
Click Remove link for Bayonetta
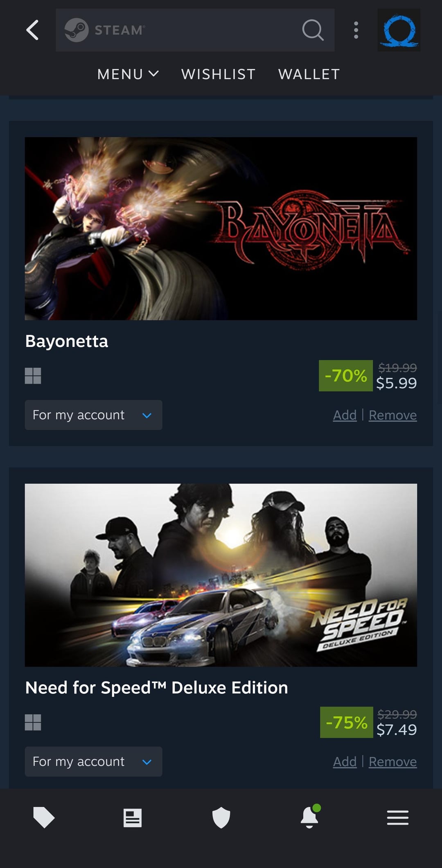[x=392, y=415]
